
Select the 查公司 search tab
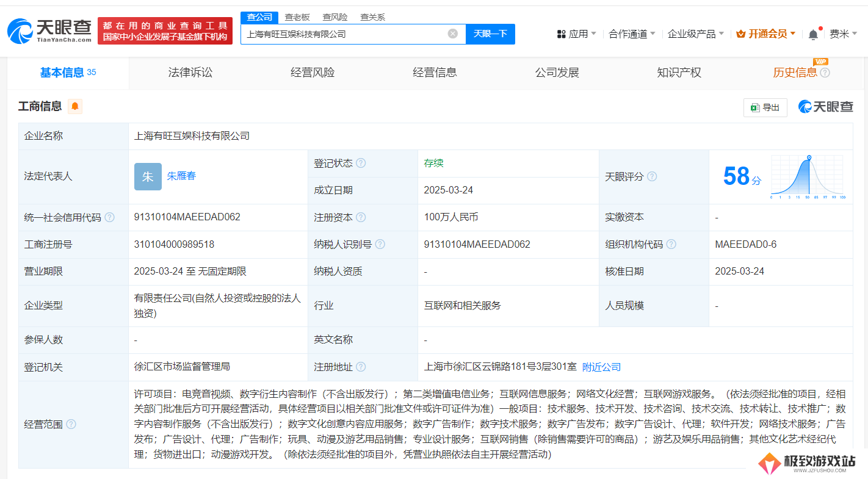[259, 17]
